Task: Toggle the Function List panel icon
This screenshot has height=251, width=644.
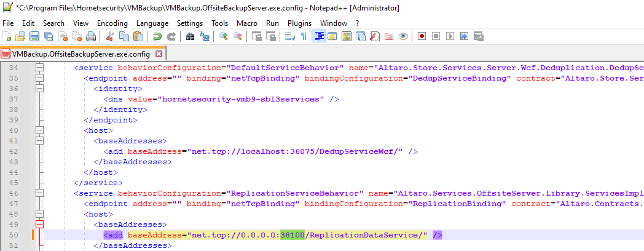Action: 375,37
